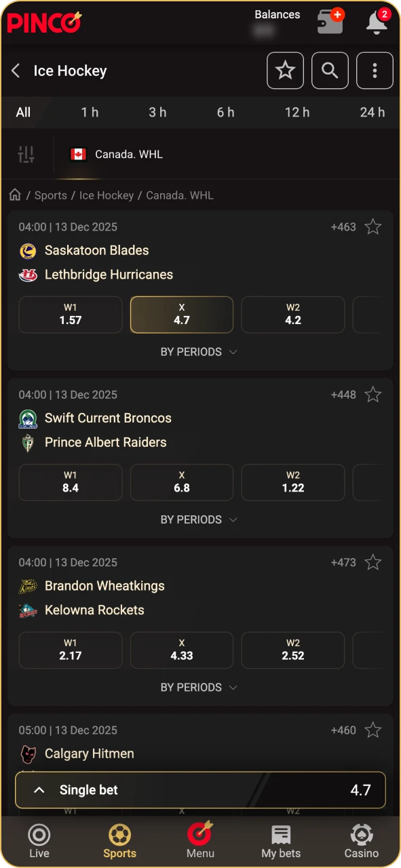Screen dimensions: 401x868
Task: Collapse the Single bet slip panel
Action: click(x=39, y=789)
